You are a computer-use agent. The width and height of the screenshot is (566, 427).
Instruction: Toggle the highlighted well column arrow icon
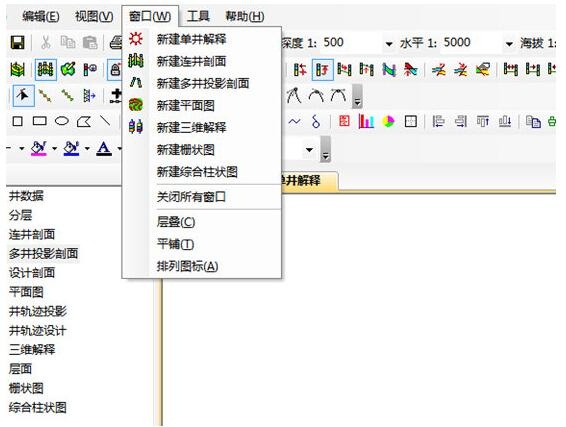tap(322, 69)
